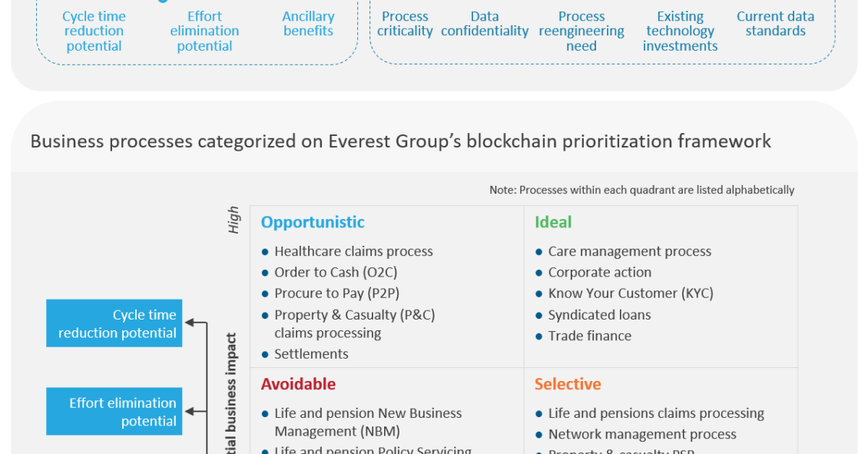Screen dimensions: 868x454
Task: Click 'Know Your Customer (KYC)' item
Action: tap(631, 293)
